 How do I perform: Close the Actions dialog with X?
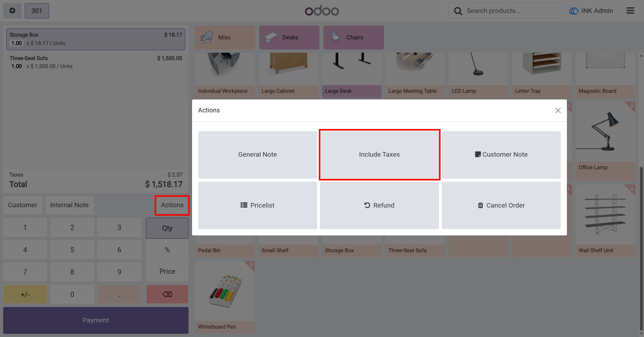pyautogui.click(x=558, y=110)
